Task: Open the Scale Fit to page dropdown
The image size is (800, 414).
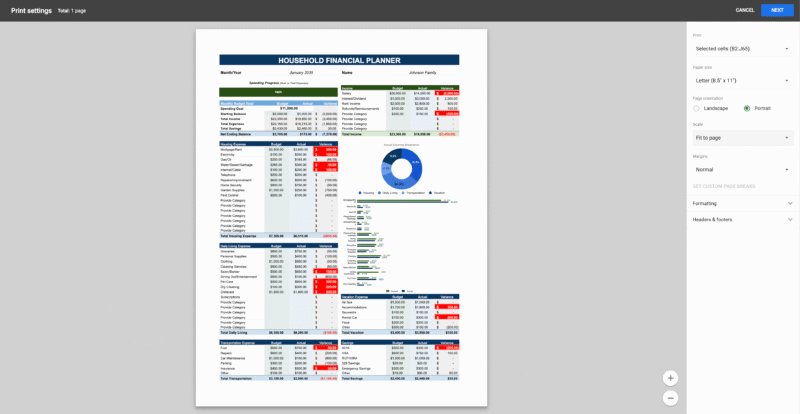Action: coord(742,138)
